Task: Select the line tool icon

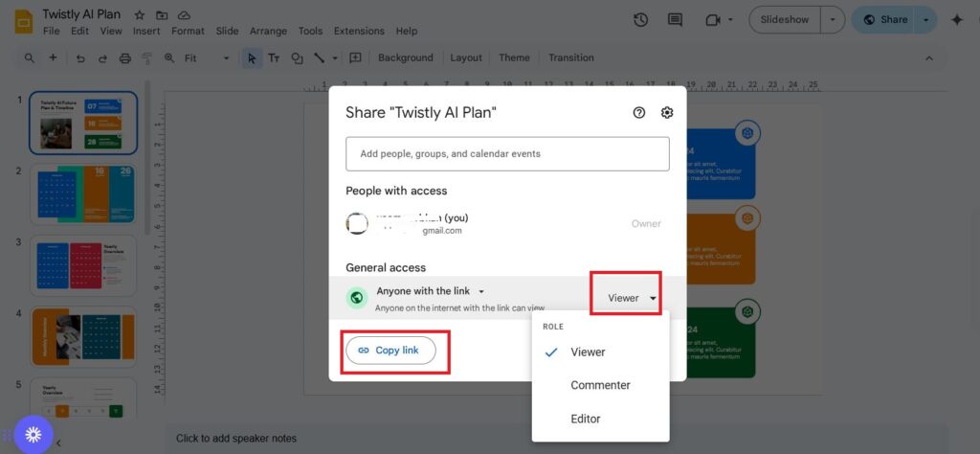Action: (x=320, y=57)
